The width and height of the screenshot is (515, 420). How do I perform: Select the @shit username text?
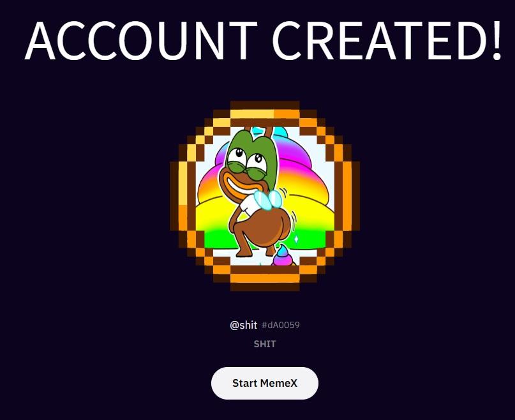pyautogui.click(x=243, y=325)
